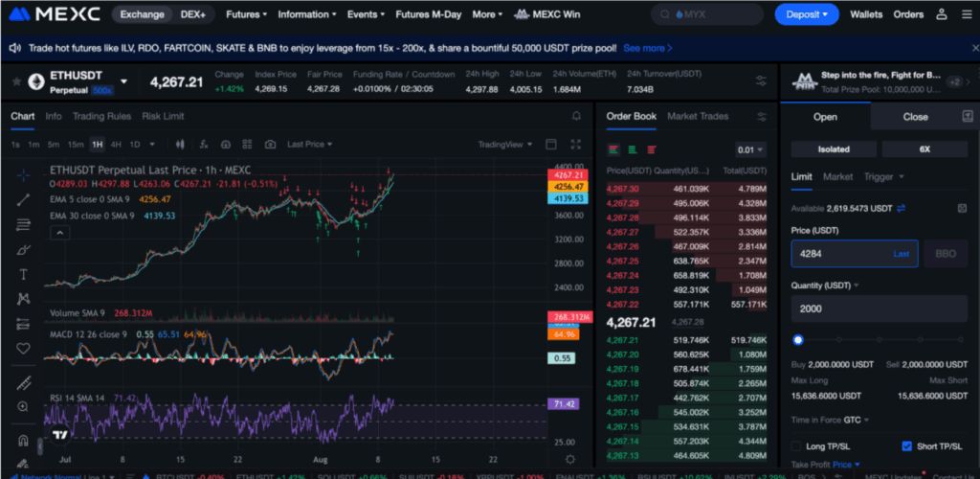This screenshot has height=479, width=980.
Task: Click the See more banner link
Action: click(648, 48)
